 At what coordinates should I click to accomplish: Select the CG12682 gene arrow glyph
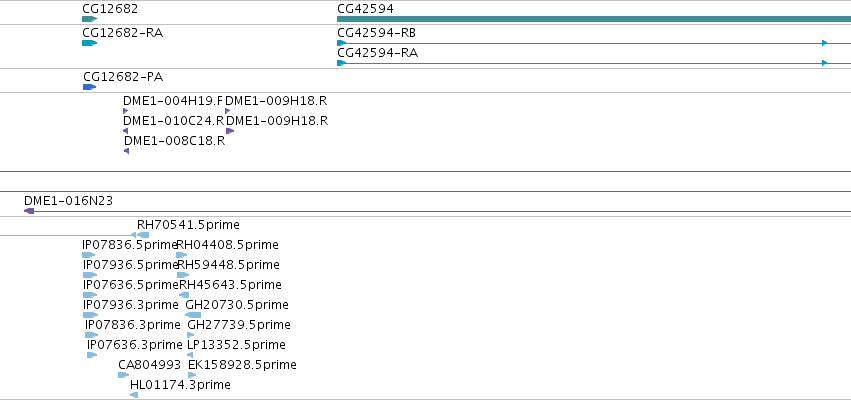(x=90, y=19)
